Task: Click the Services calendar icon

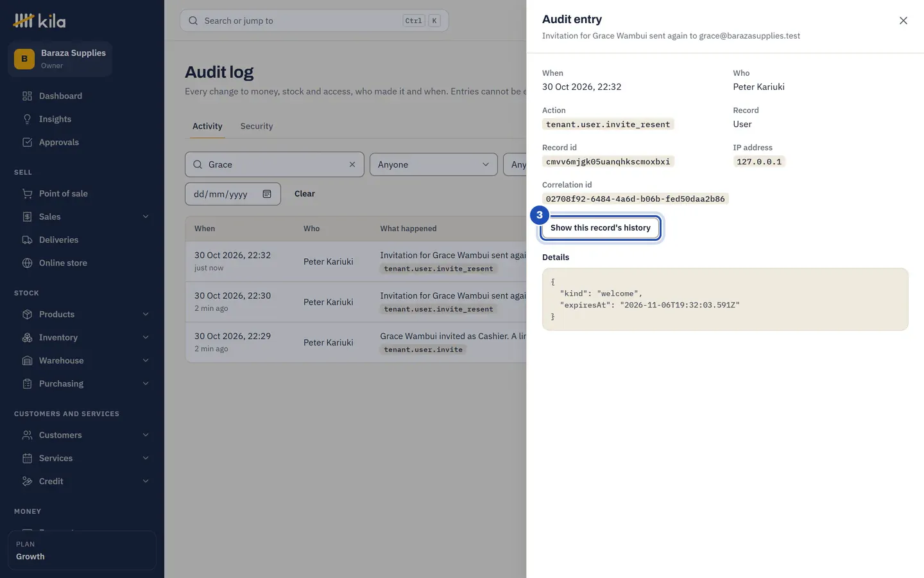Action: pos(27,458)
